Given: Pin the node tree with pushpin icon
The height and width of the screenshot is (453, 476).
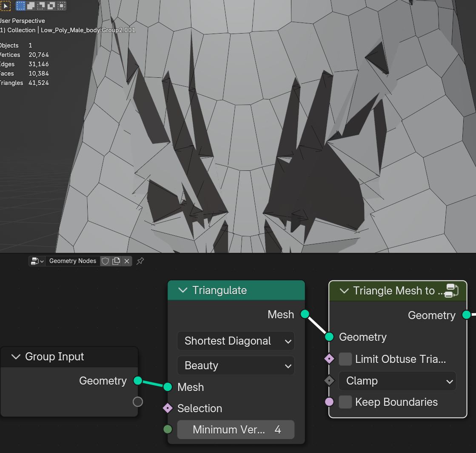Looking at the screenshot, I should pyautogui.click(x=140, y=261).
